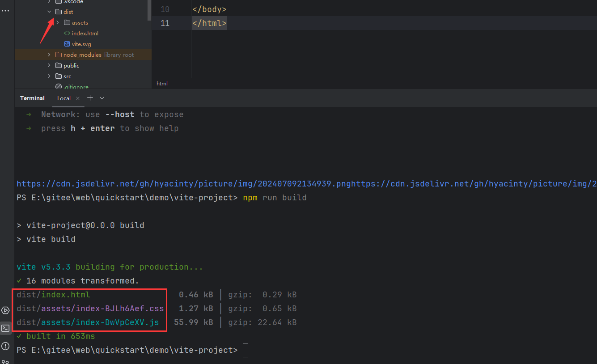Click the terminal input cursor
The width and height of the screenshot is (597, 364).
246,350
